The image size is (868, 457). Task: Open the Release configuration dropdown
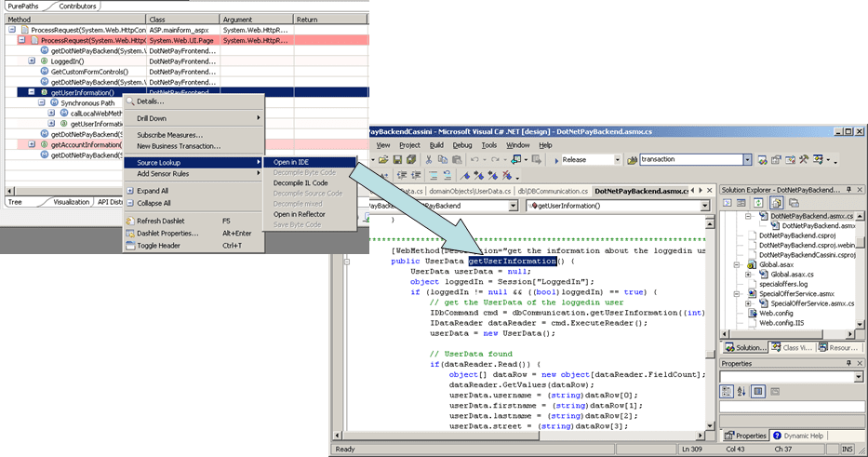(617, 159)
